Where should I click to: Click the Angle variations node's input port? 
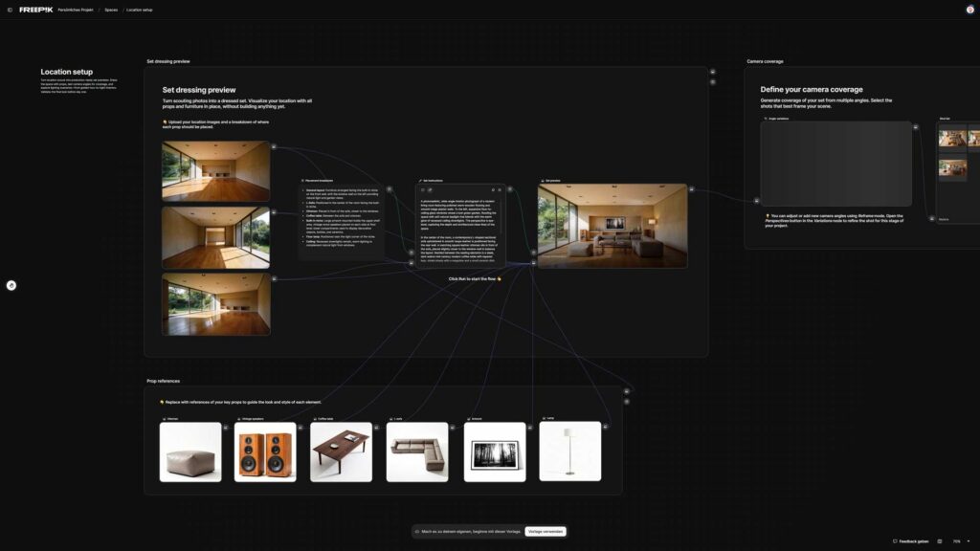[x=757, y=201]
